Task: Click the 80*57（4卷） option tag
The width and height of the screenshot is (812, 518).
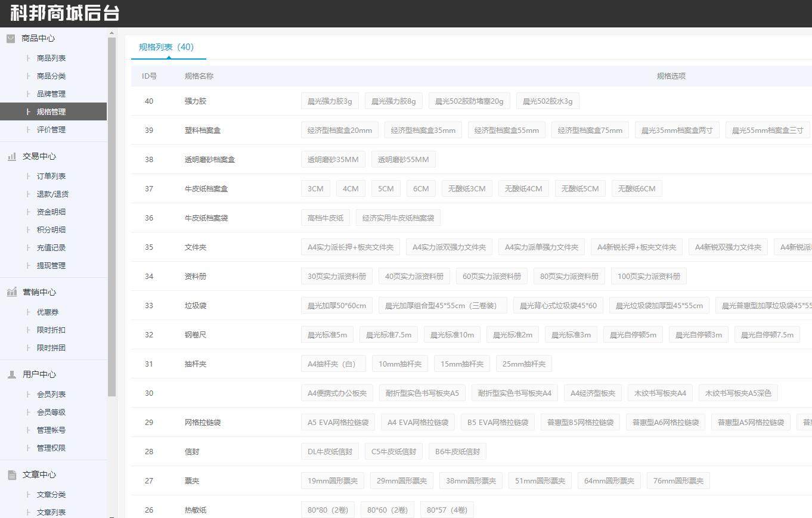Action: pyautogui.click(x=447, y=510)
